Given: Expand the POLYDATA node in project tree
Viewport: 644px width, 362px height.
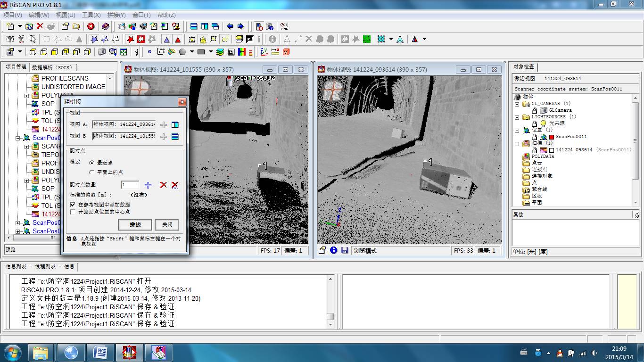Looking at the screenshot, I should (27, 96).
